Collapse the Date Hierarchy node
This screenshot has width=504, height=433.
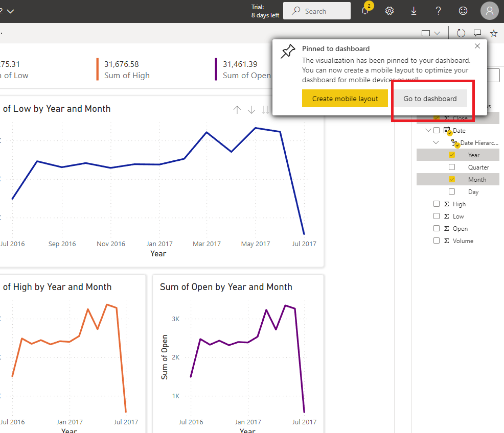(x=436, y=143)
